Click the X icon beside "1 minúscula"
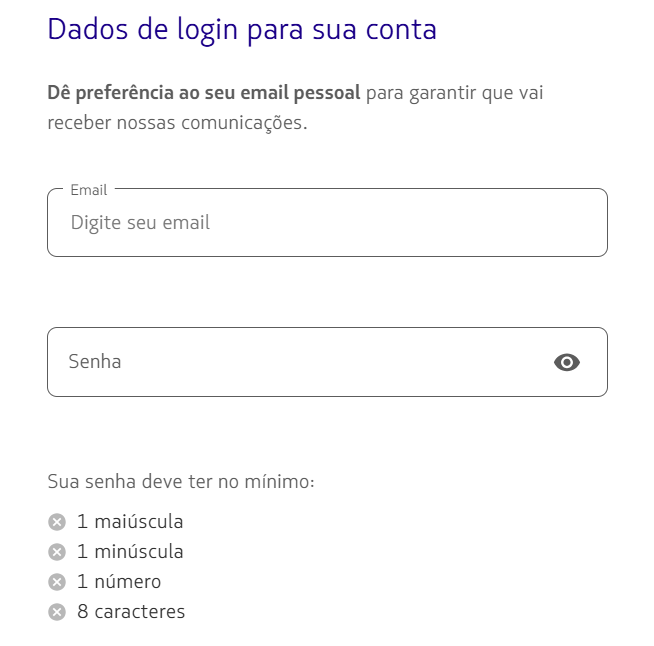Screen dimensions: 654x646 tap(57, 551)
